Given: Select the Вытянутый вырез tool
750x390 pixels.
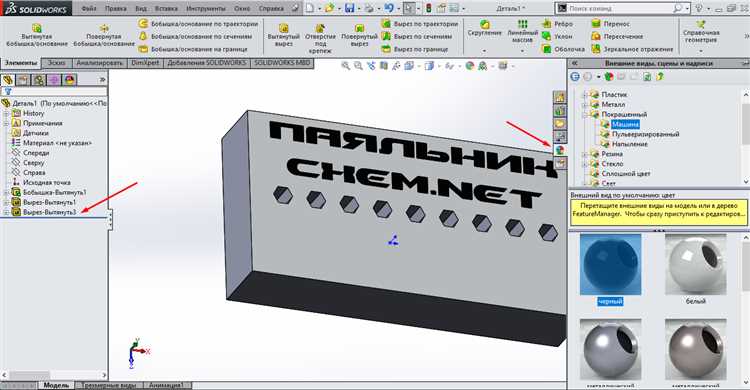Looking at the screenshot, I should [284, 35].
